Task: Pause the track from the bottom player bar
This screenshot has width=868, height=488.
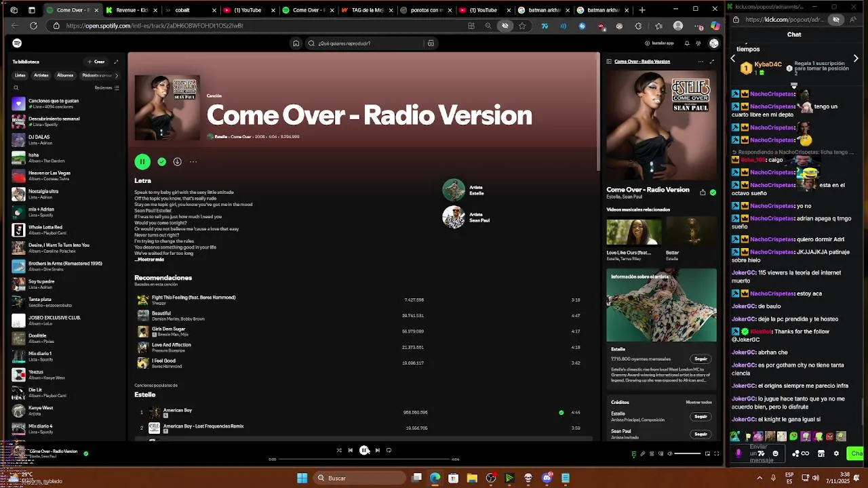Action: [x=364, y=450]
